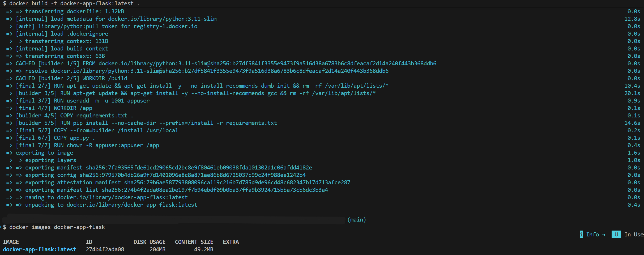The height and width of the screenshot is (255, 644).
Task: Click the exporting manifest list sha256 line
Action: [177, 190]
